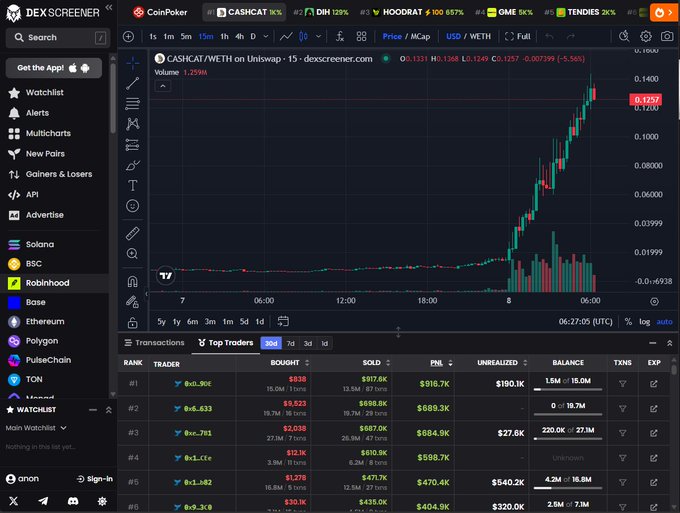Sort traders by BOUGHT column

pyautogui.click(x=289, y=363)
